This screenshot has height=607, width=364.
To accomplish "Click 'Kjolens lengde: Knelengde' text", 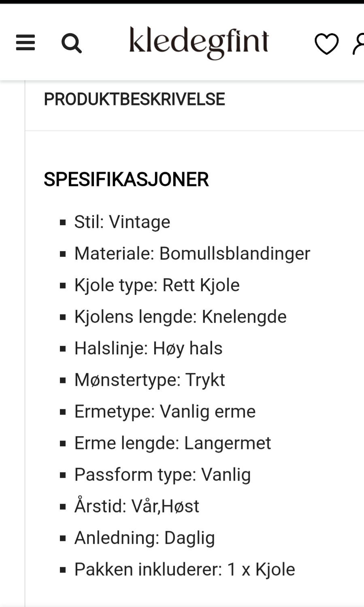I will tap(180, 316).
